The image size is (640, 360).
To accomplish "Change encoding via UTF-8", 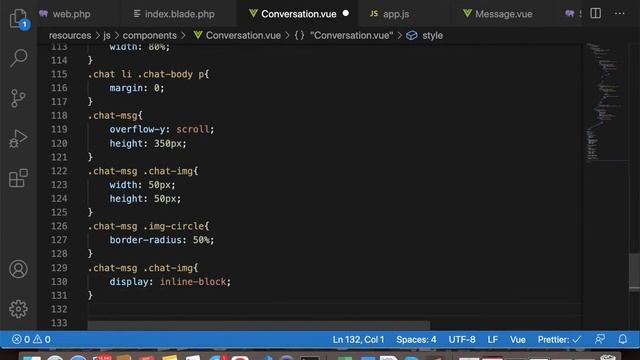I will click(462, 340).
